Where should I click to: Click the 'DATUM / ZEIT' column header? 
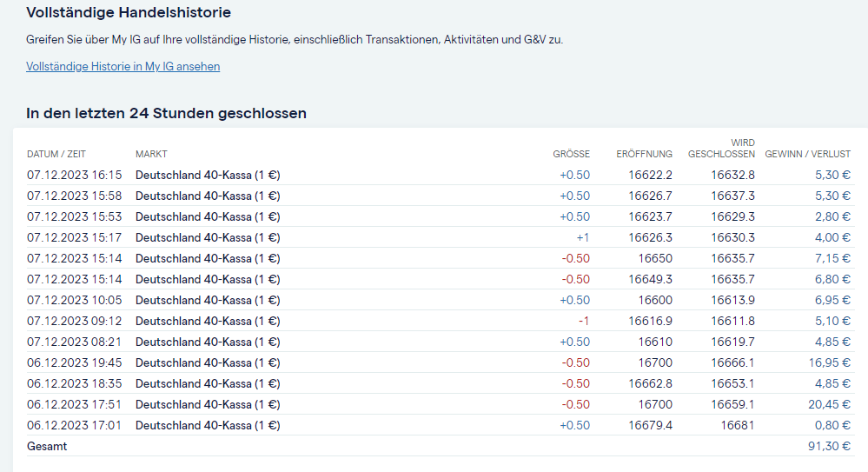(x=56, y=154)
